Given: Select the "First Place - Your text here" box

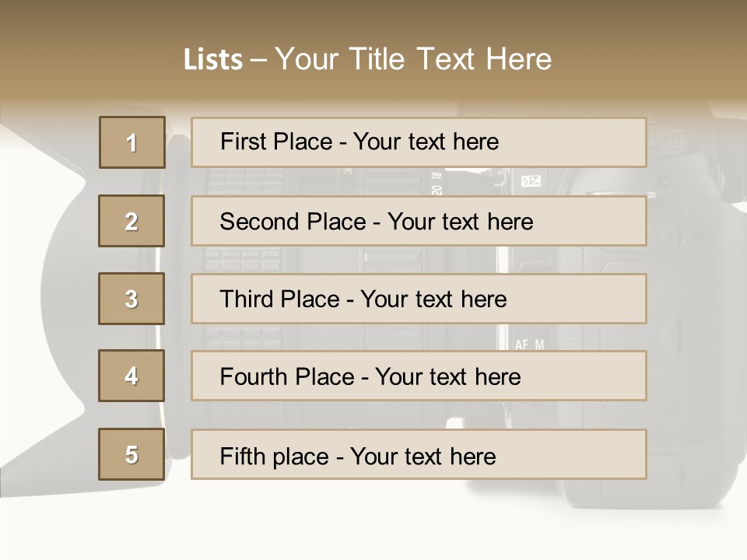Looking at the screenshot, I should click(419, 142).
